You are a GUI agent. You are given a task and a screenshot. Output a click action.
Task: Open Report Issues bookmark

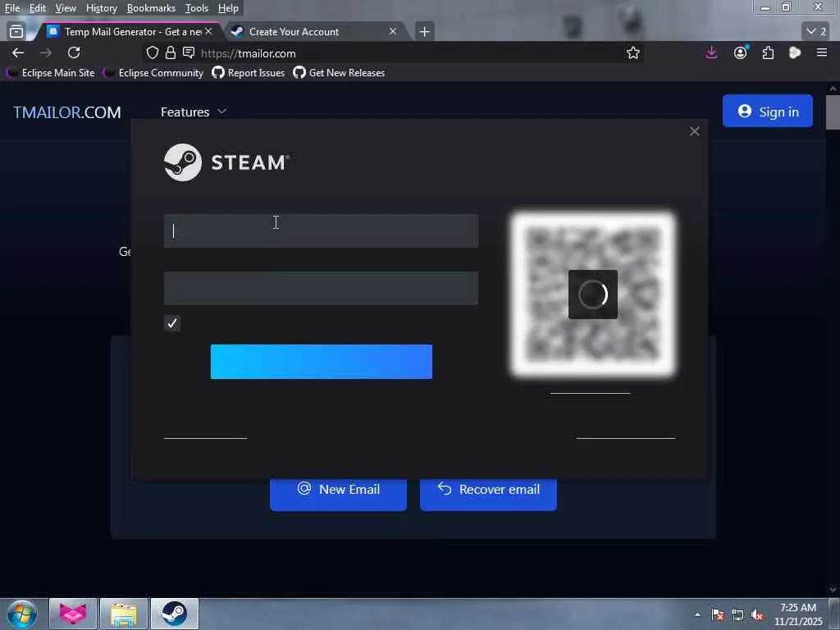coord(249,73)
